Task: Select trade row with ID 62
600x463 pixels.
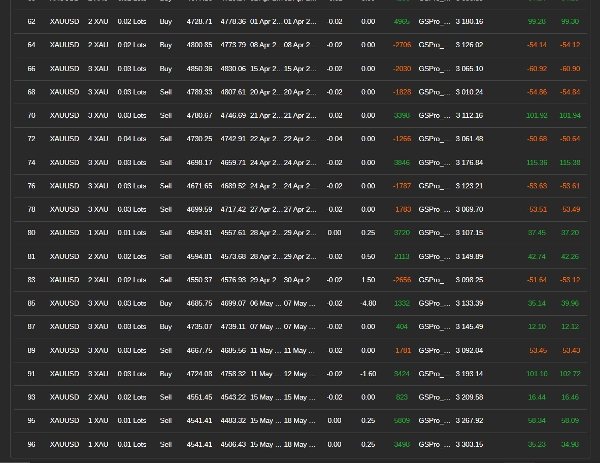Action: point(300,21)
